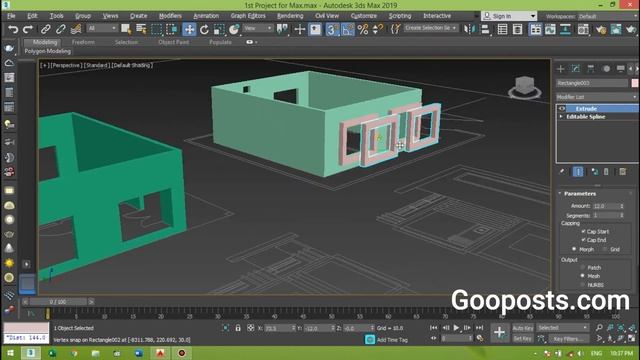The height and width of the screenshot is (360, 640).
Task: Select the NURBS output radio button
Action: pos(583,284)
